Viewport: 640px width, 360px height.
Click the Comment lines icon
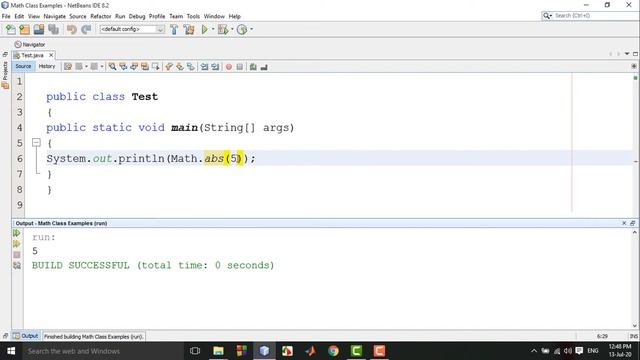253,67
